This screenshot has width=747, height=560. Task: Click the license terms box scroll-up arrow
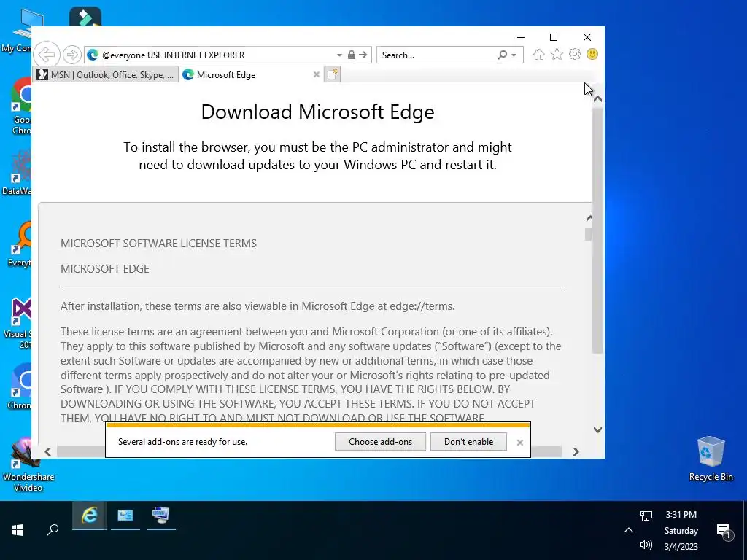(589, 218)
